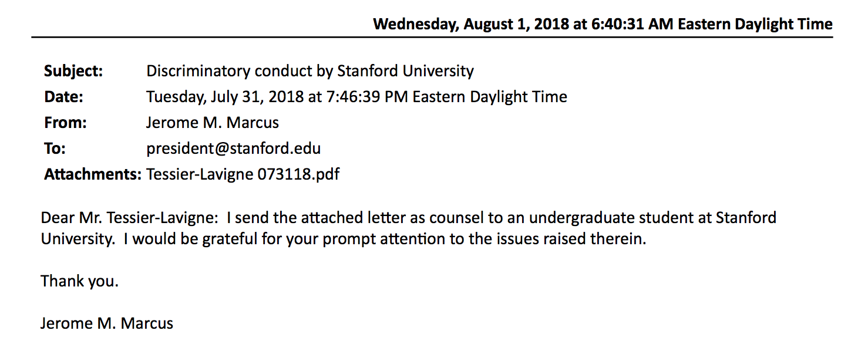The height and width of the screenshot is (344, 868).
Task: Click "Tuesday, July 31, 2018" sent date
Action: (x=224, y=97)
